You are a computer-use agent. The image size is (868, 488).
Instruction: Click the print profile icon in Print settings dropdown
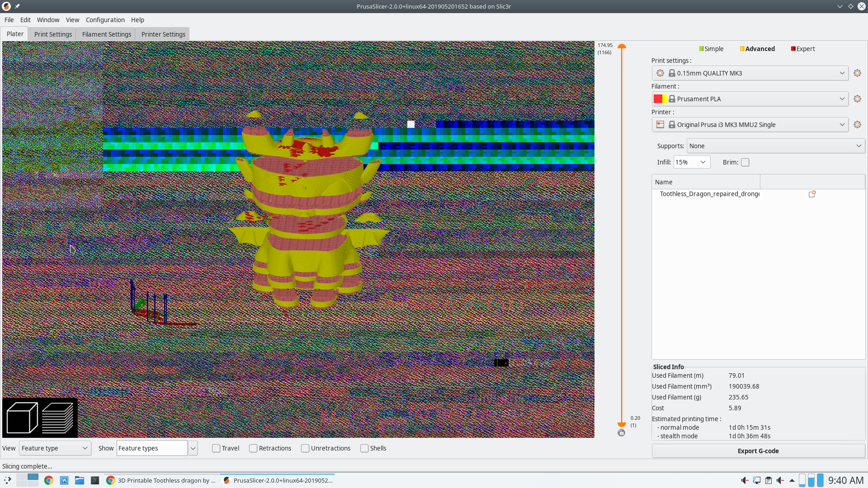tap(660, 73)
